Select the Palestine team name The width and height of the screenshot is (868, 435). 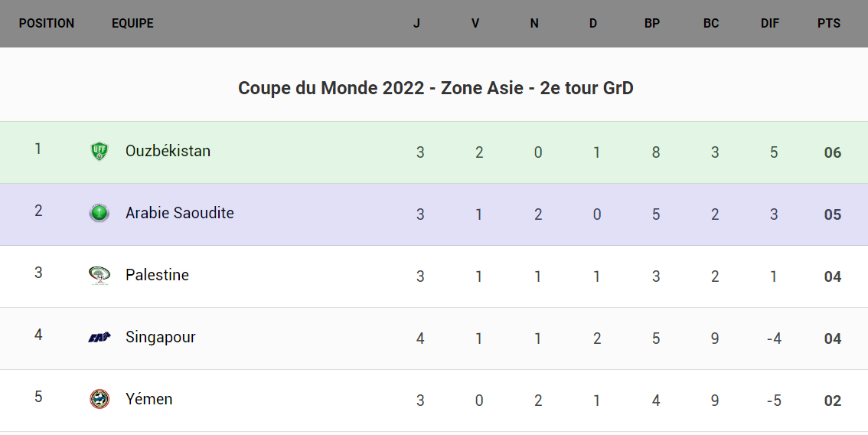pyautogui.click(x=157, y=276)
